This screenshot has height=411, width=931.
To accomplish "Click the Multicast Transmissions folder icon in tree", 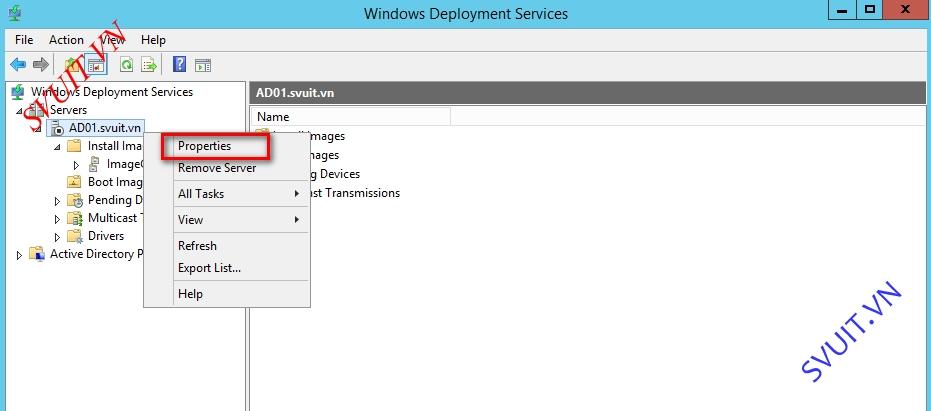I will coord(75,218).
